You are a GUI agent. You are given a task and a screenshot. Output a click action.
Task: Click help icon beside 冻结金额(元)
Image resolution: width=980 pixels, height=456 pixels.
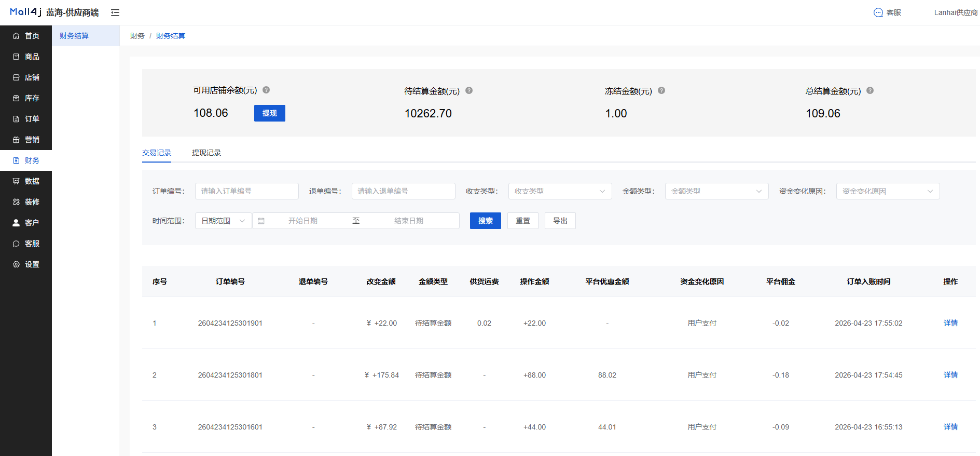pos(661,90)
